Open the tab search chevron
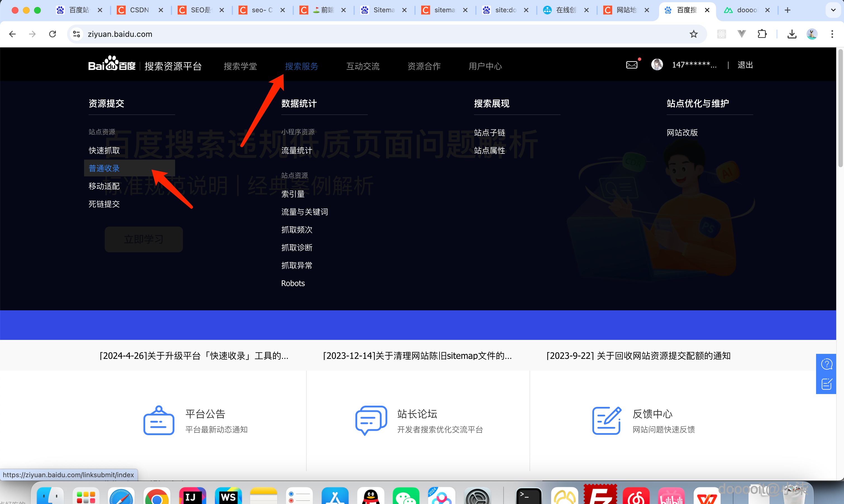Screen dimensions: 844x504 833,10
